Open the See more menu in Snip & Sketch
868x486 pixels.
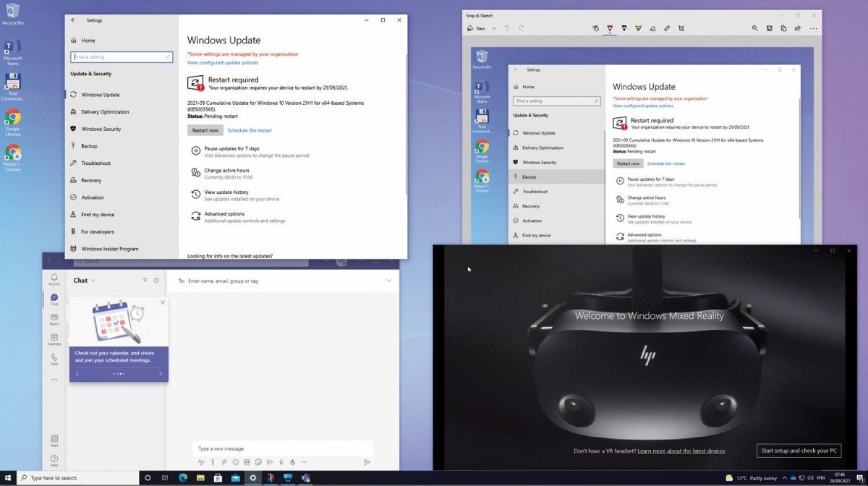click(x=814, y=28)
